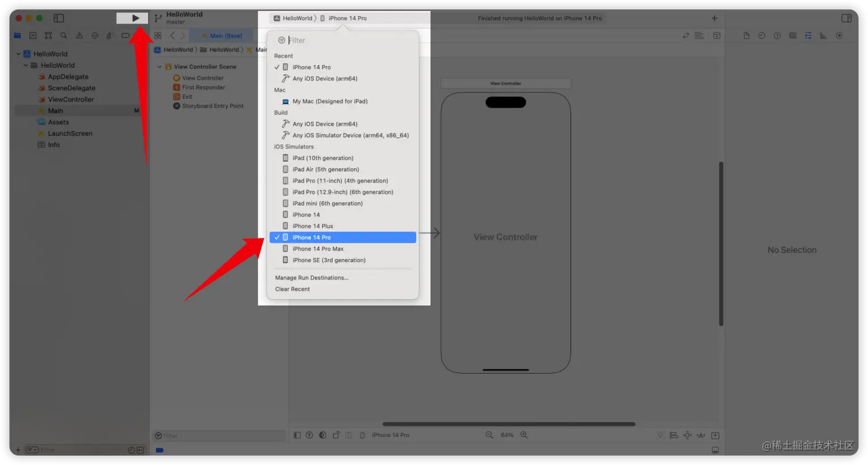
Task: Click HelloWorld scheme in toolbar
Action: point(293,18)
